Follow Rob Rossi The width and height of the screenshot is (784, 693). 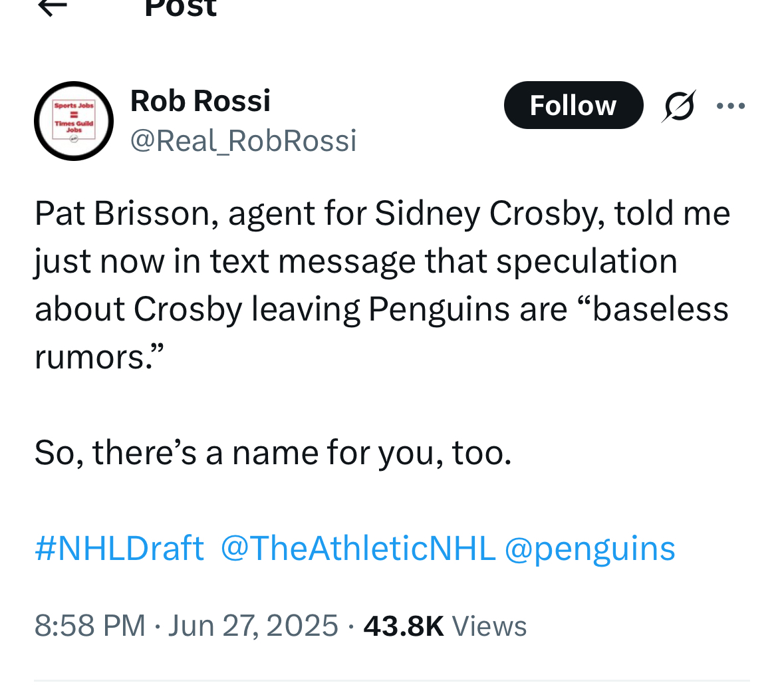573,105
